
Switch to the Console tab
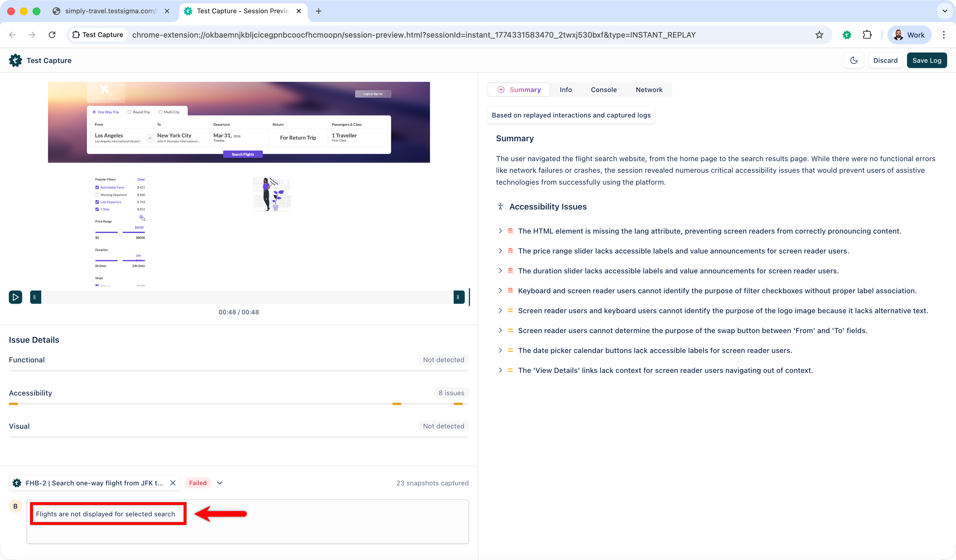click(x=604, y=90)
